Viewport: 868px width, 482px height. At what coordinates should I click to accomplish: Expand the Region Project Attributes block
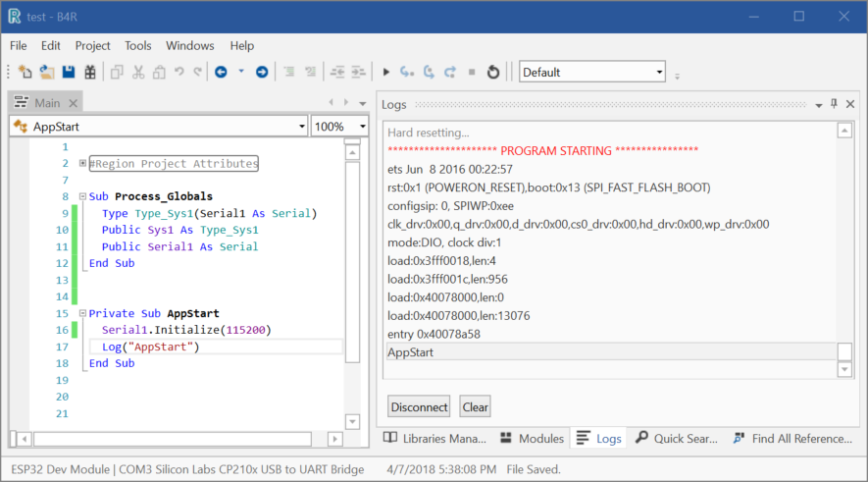(x=82, y=164)
